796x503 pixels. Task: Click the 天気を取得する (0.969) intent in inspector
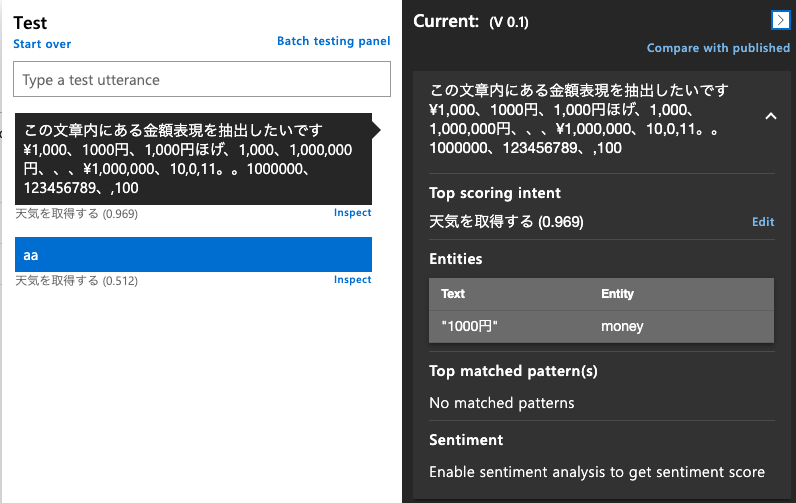coord(506,222)
